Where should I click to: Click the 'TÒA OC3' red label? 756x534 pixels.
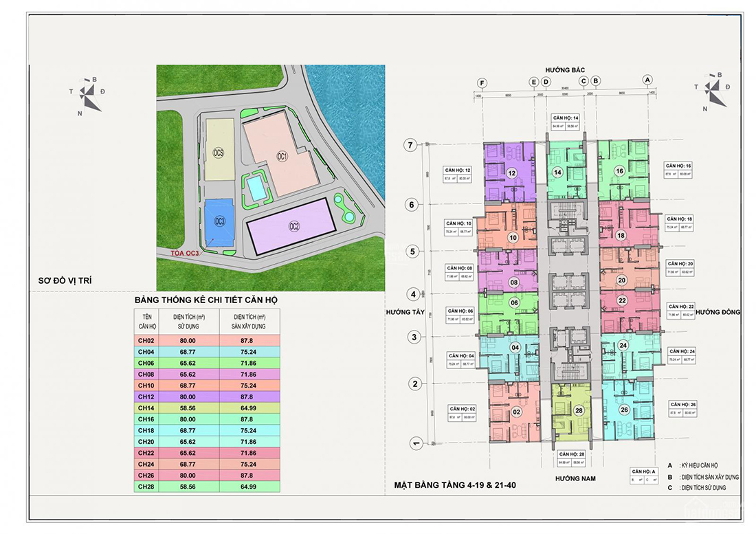click(185, 254)
